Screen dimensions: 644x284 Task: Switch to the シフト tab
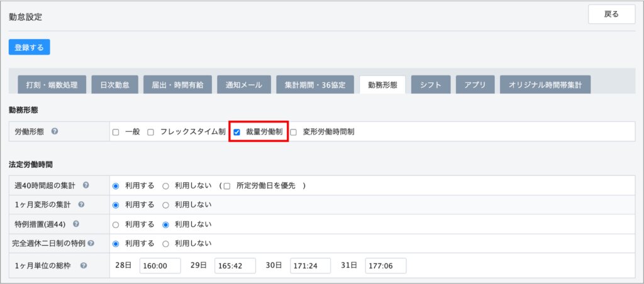(x=431, y=85)
